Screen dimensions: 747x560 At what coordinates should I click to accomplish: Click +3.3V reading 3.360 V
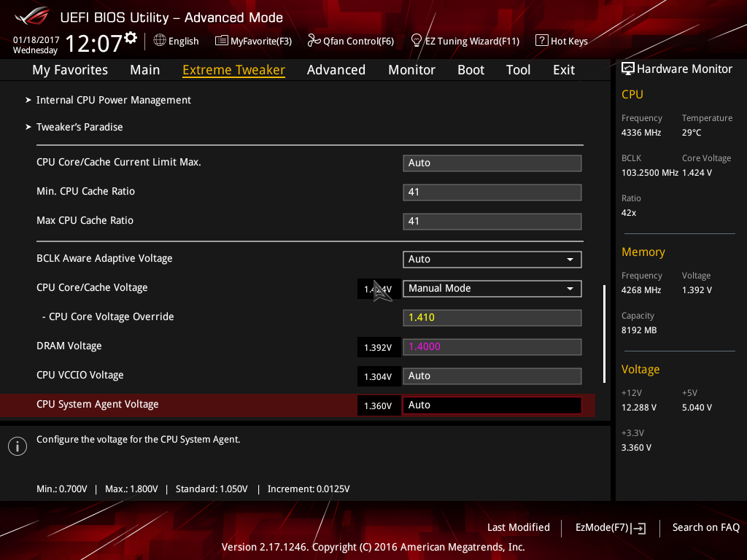(636, 448)
